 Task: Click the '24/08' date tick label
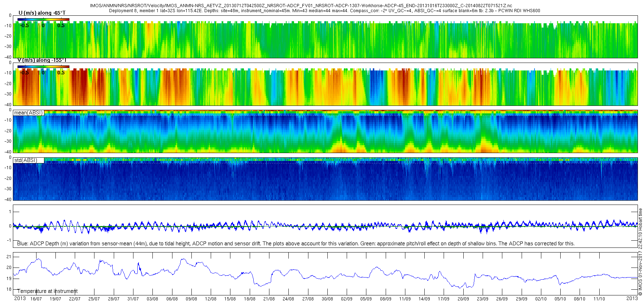pos(288,299)
